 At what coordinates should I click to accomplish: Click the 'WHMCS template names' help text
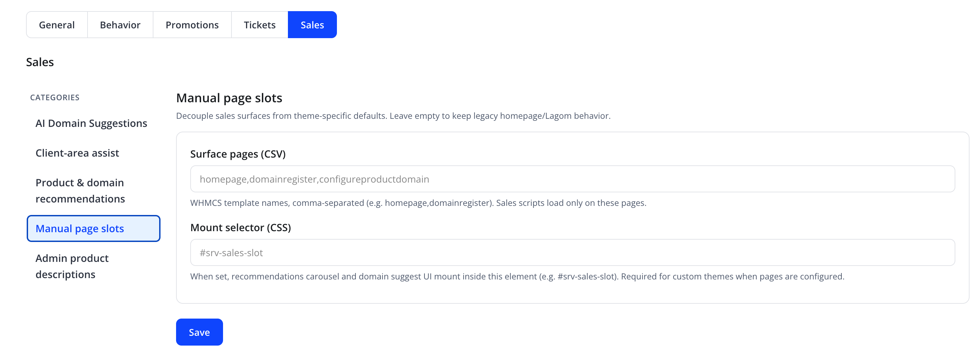pos(418,203)
